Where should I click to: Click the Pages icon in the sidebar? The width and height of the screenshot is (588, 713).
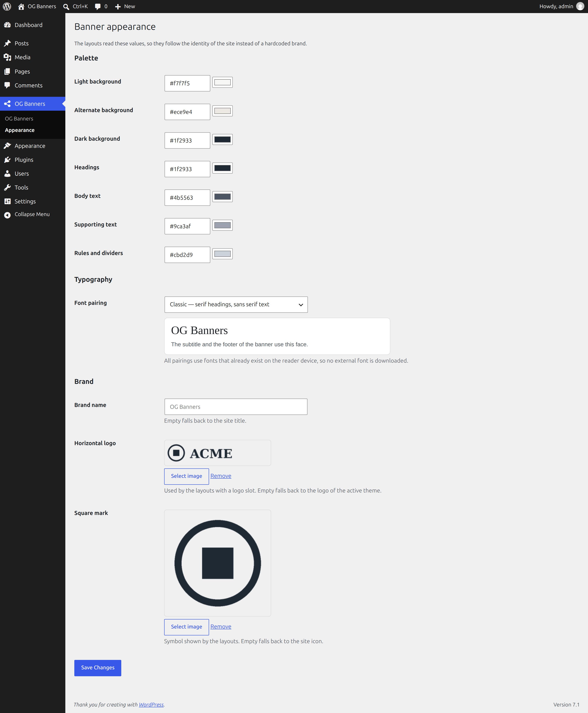[x=7, y=71]
